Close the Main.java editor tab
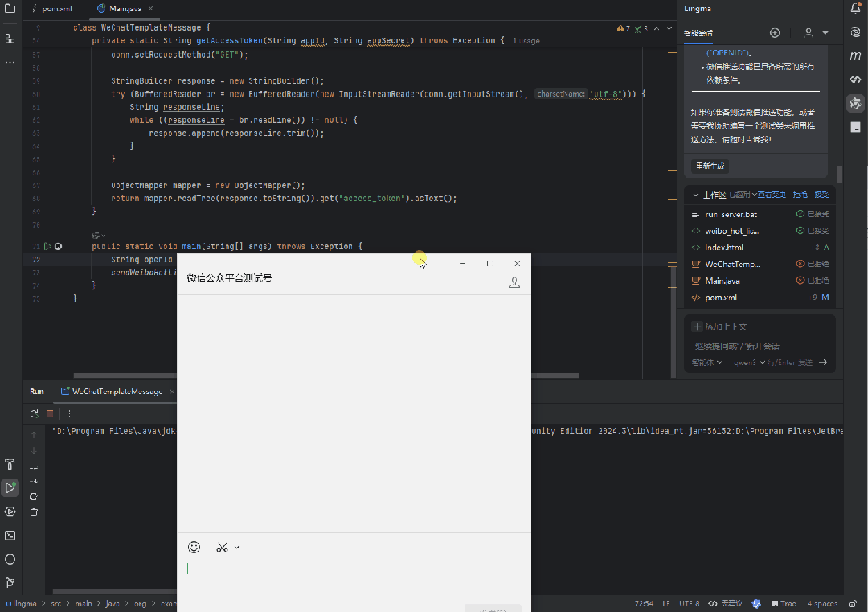The image size is (868, 612). coord(150,9)
